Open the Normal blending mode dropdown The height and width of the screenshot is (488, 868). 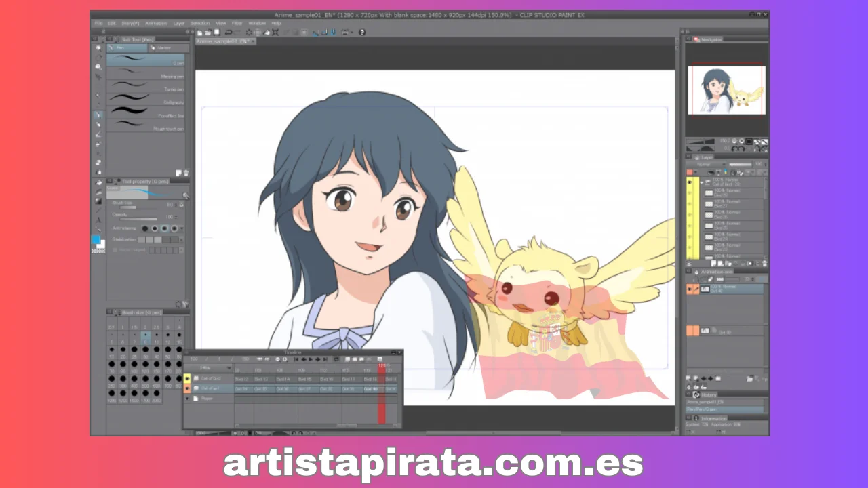tap(724, 164)
